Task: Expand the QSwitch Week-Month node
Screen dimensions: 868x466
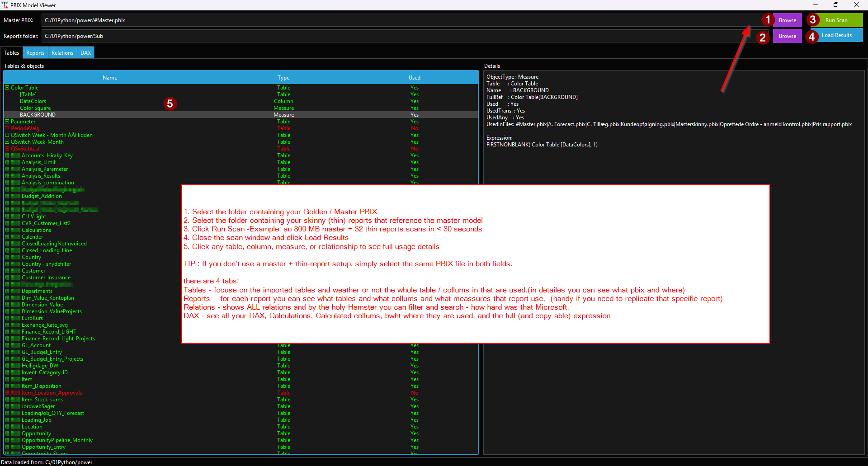Action: [7, 142]
